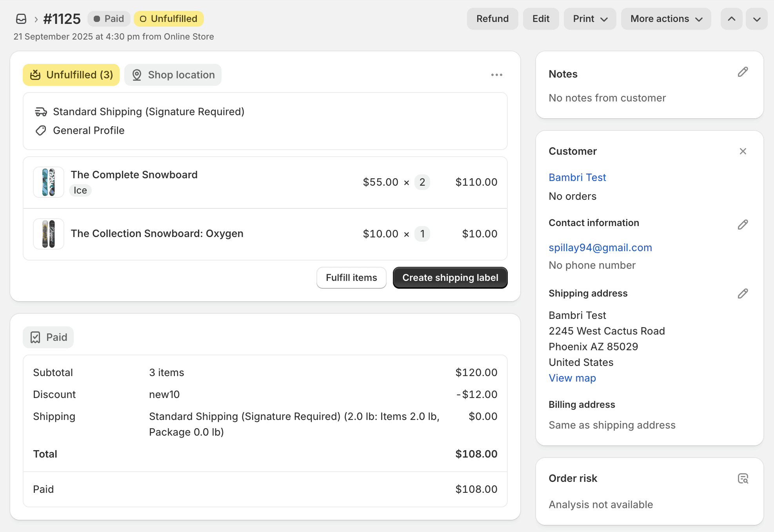Click the shipping truck icon
Screen dimensions: 774x532
coord(41,112)
